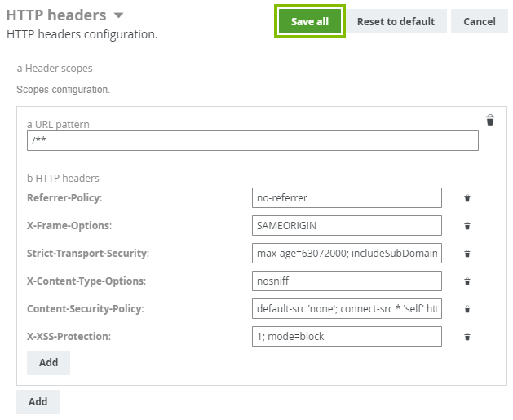The height and width of the screenshot is (420, 513).
Task: Cancel the HTTP headers changes
Action: [x=480, y=22]
